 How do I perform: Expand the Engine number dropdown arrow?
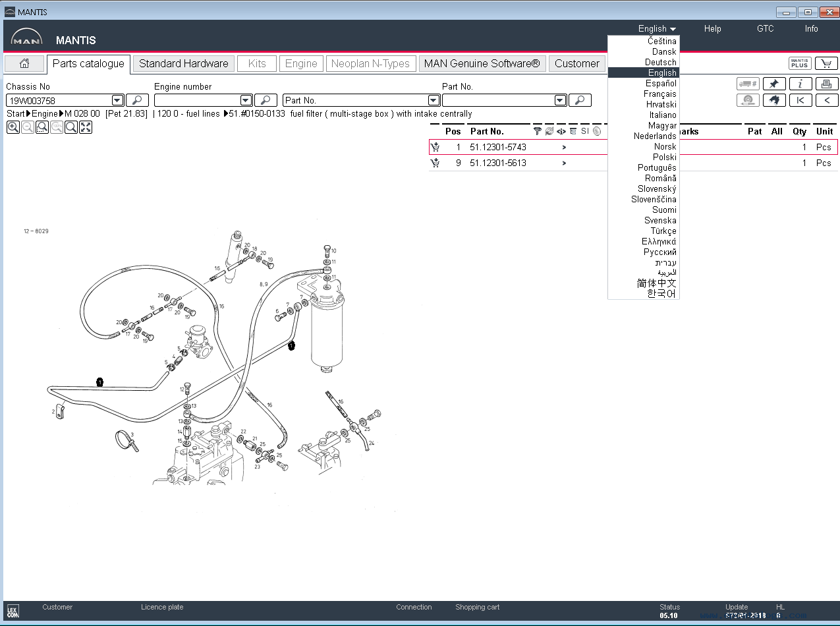pyautogui.click(x=246, y=100)
